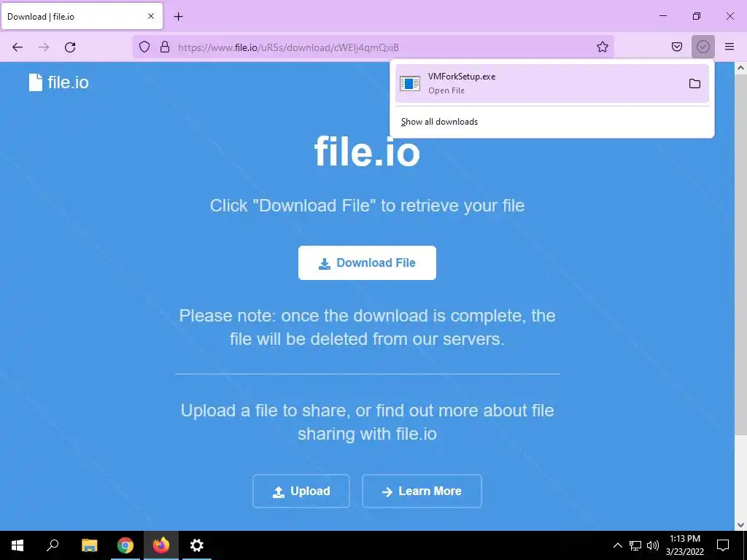Open File Explorer from taskbar

(89, 545)
